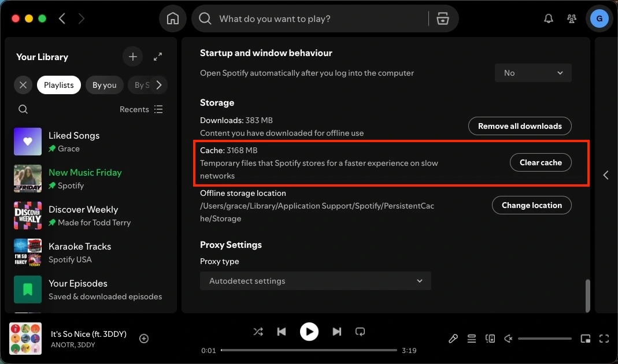Enter full screen player view
618x364 pixels.
click(604, 339)
